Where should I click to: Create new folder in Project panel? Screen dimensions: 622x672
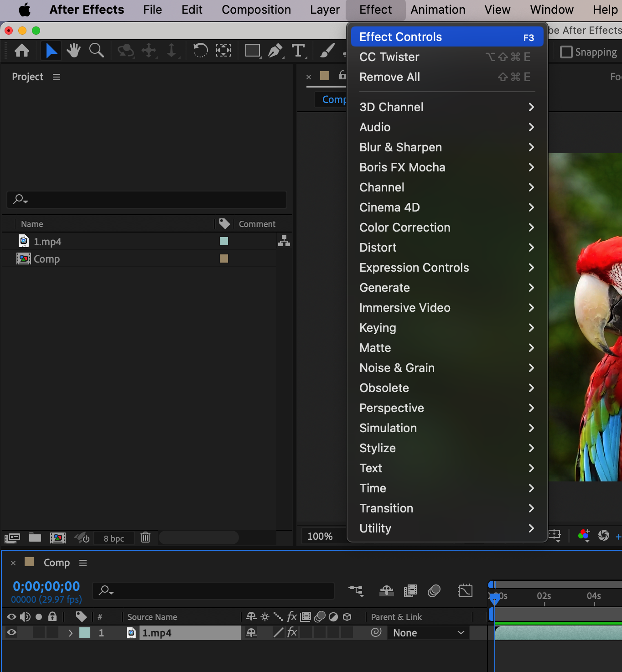35,538
